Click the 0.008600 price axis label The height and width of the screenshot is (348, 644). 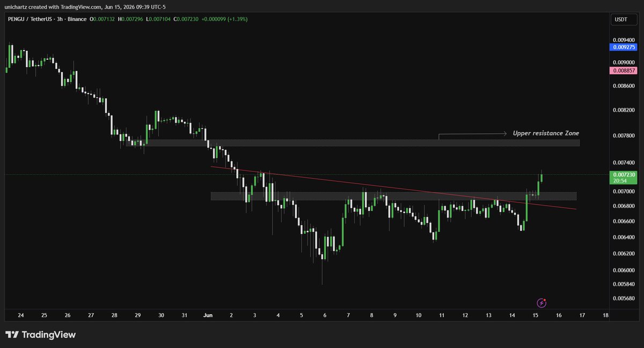click(623, 86)
